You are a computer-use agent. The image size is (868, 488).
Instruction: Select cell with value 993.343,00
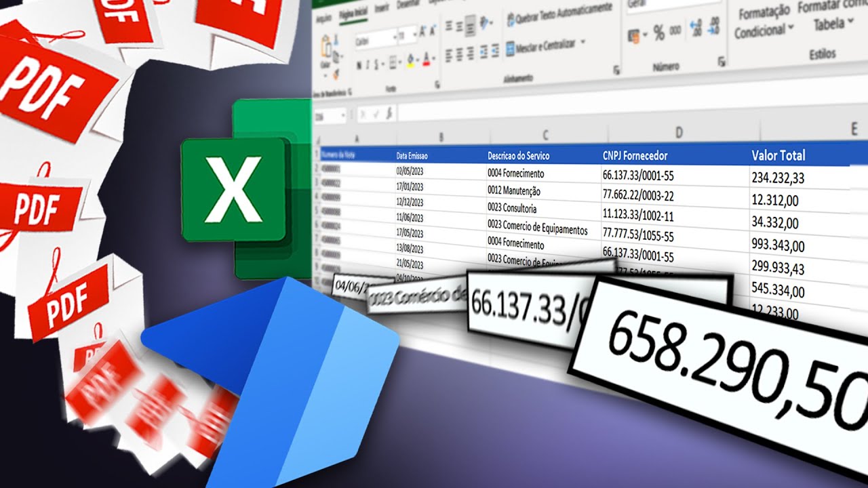point(778,245)
